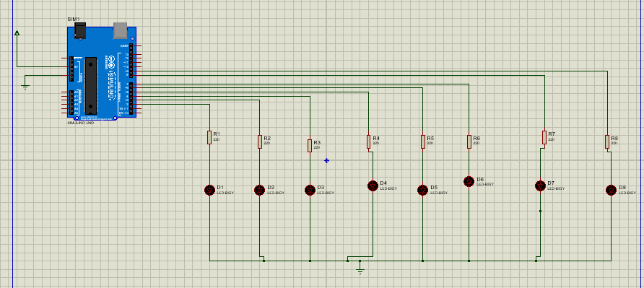Viewport: 644px width, 288px height.
Task: Click the LED-BIGY text beside D3
Action: [326, 193]
